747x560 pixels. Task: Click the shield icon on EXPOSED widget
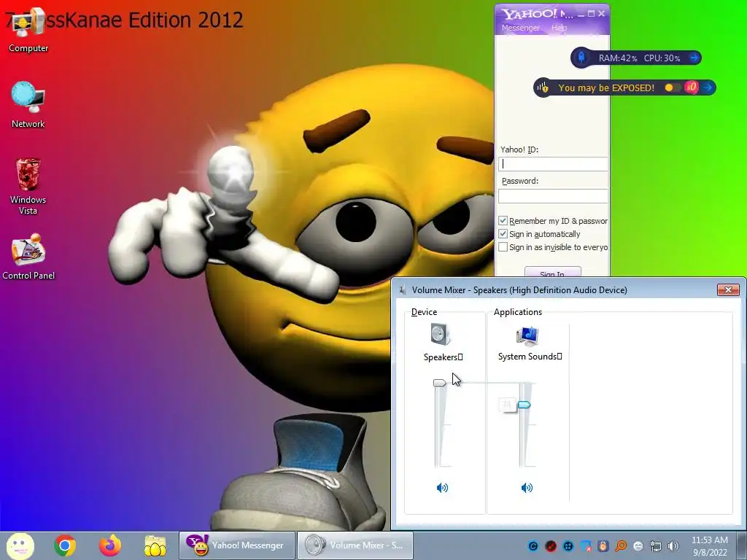pos(543,87)
